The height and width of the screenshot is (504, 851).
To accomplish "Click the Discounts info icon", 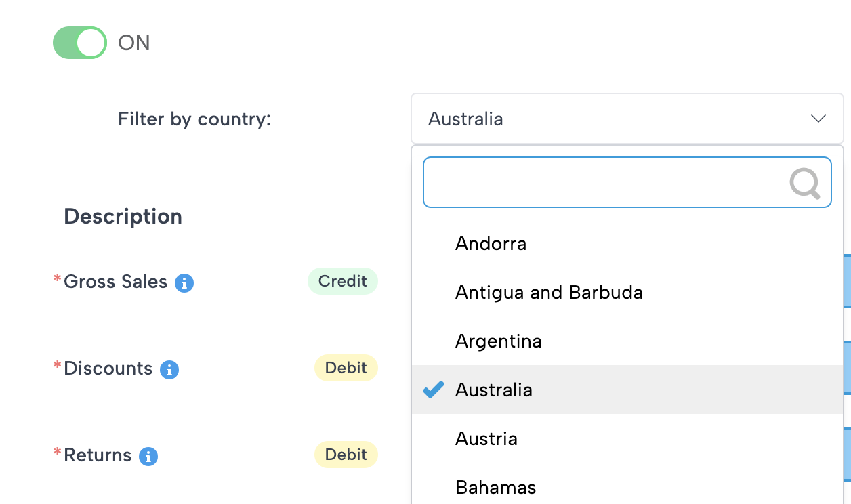I will pos(169,370).
